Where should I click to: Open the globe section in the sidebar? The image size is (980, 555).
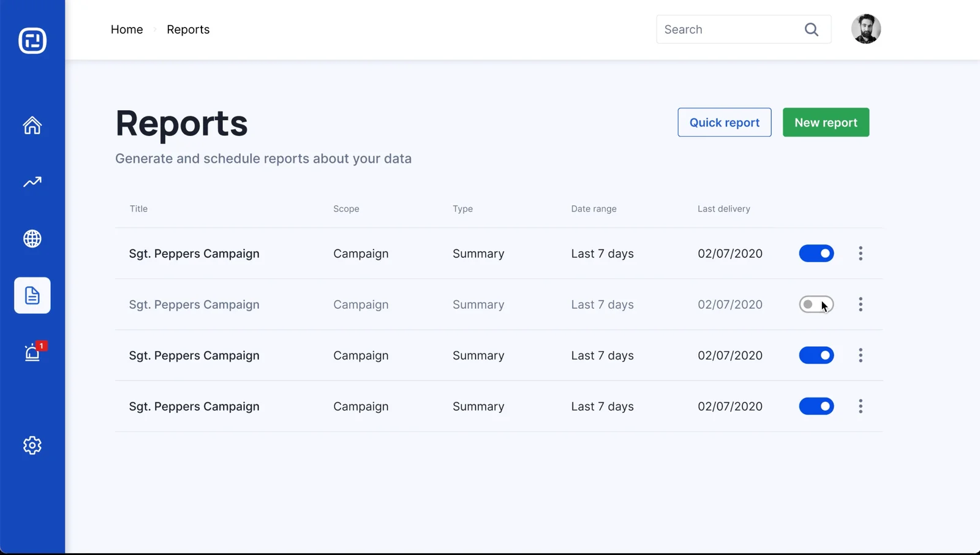point(32,239)
